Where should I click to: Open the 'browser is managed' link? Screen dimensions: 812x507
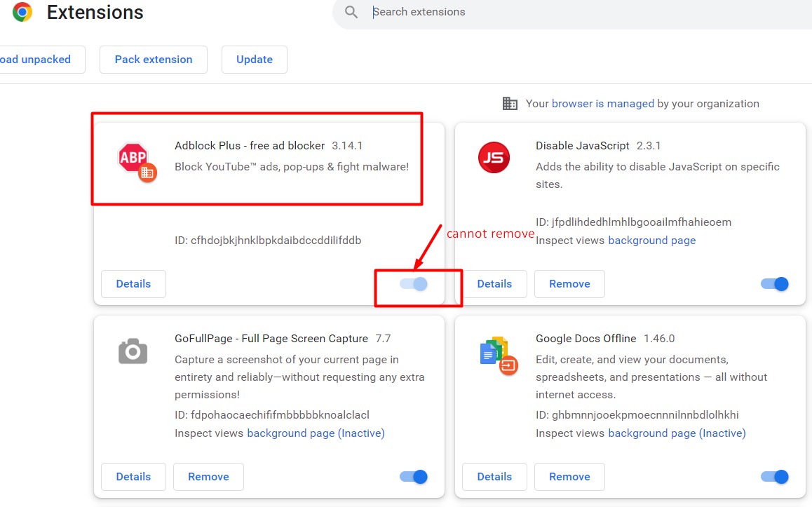point(602,104)
